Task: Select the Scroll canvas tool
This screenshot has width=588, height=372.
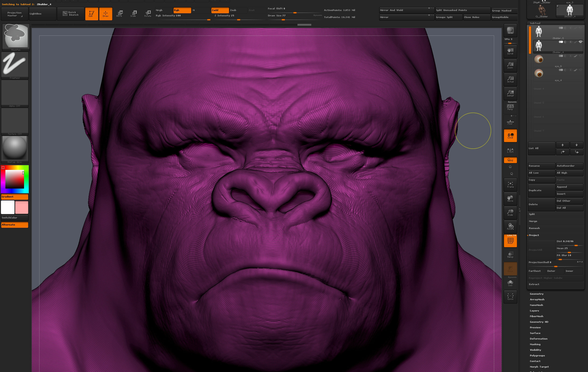Action: tap(510, 51)
